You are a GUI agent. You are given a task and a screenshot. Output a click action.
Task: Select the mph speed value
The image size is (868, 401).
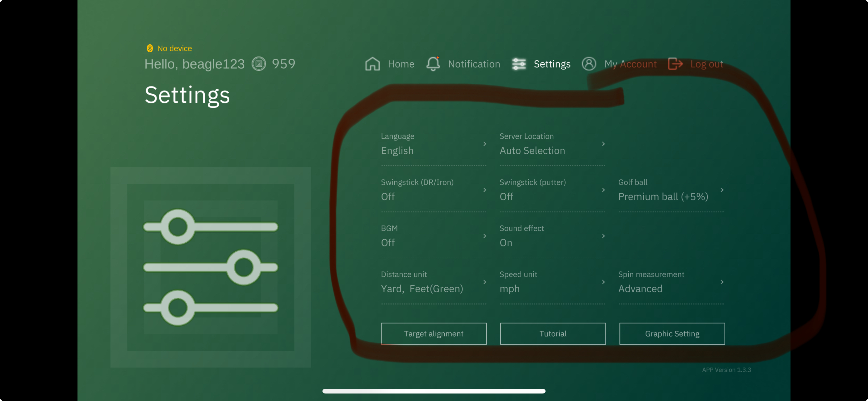pos(510,289)
